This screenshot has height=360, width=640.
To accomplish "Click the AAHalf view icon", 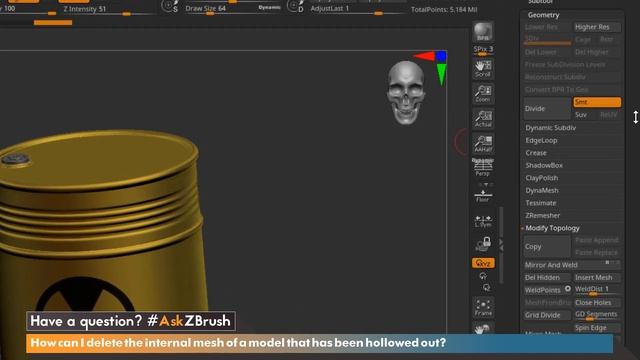I will point(483,144).
